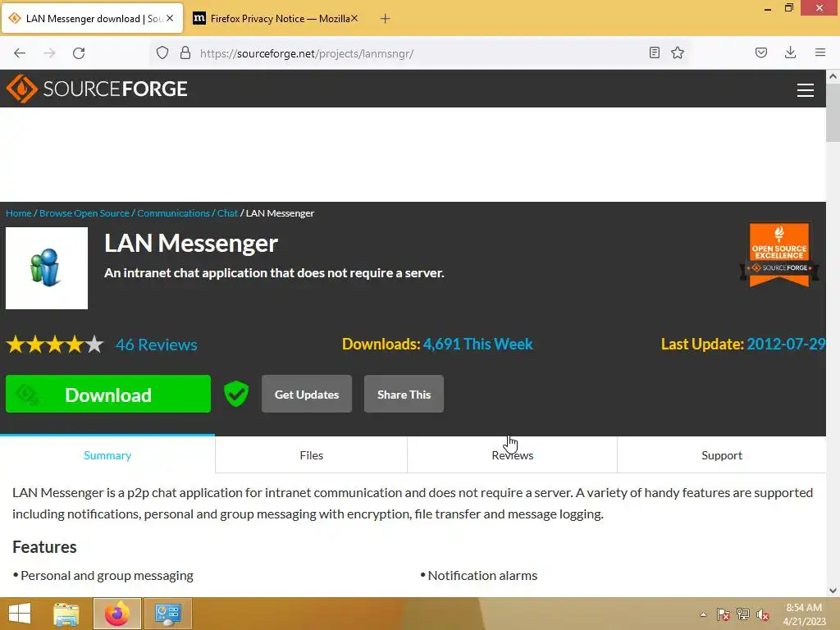The width and height of the screenshot is (840, 630).
Task: Open the tracking protection shield icon
Action: (x=162, y=53)
